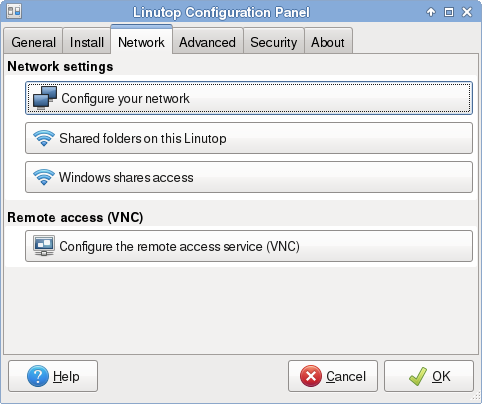482x404 pixels.
Task: Click the blue question mark Help icon
Action: click(38, 376)
